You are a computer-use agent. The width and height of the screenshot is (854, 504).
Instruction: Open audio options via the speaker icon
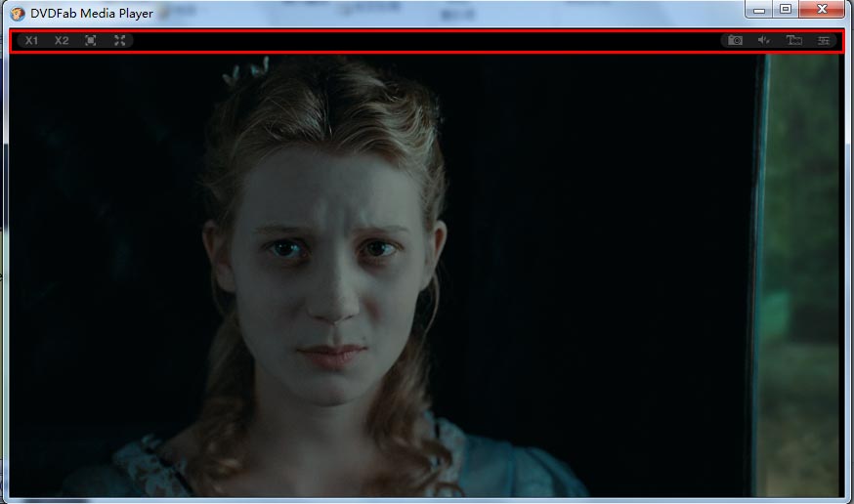point(764,41)
